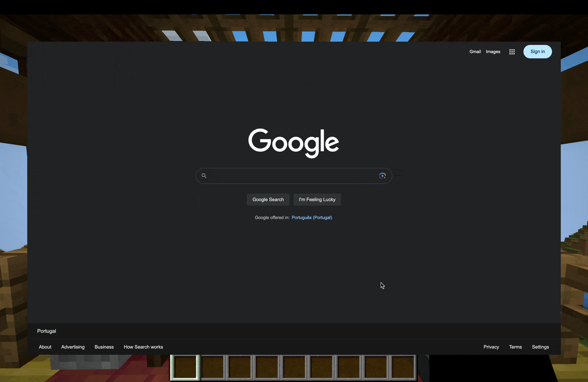View the Terms footer link
Viewport: 588px width, 382px height.
(x=515, y=347)
